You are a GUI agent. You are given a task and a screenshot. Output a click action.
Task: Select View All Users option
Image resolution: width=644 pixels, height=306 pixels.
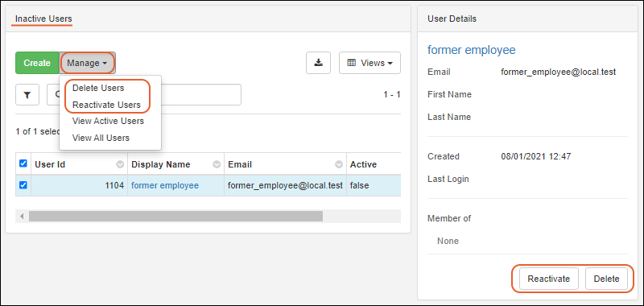(101, 138)
